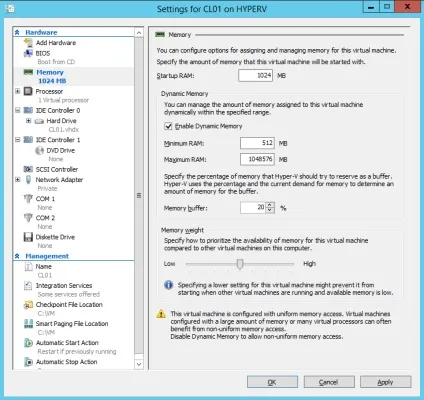This screenshot has height=400, width=424.
Task: Click the COM 1 port icon
Action: [28, 199]
